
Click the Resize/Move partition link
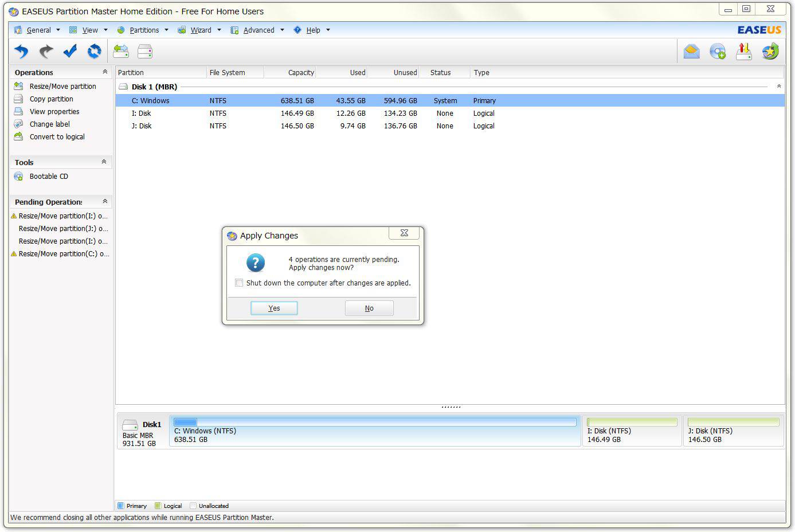[x=63, y=86]
